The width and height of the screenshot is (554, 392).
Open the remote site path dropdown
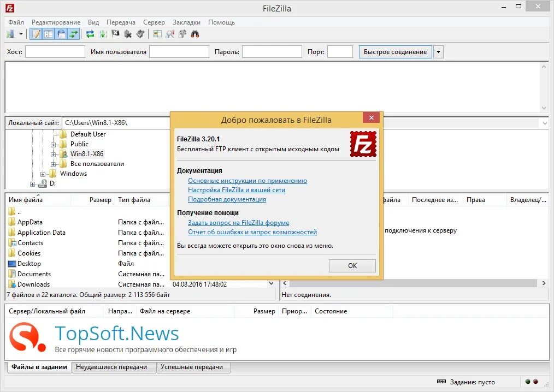coord(545,123)
